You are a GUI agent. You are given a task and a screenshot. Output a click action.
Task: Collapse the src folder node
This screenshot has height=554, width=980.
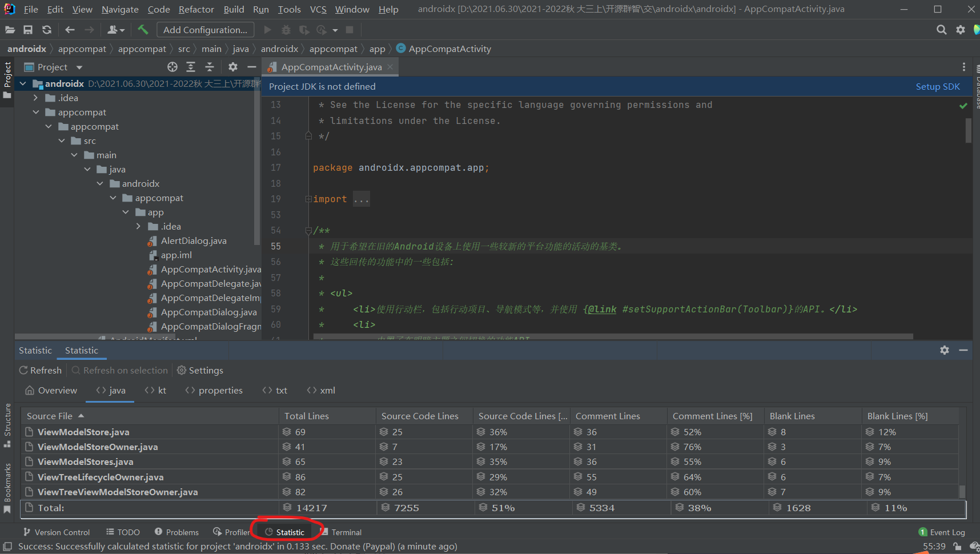point(61,141)
